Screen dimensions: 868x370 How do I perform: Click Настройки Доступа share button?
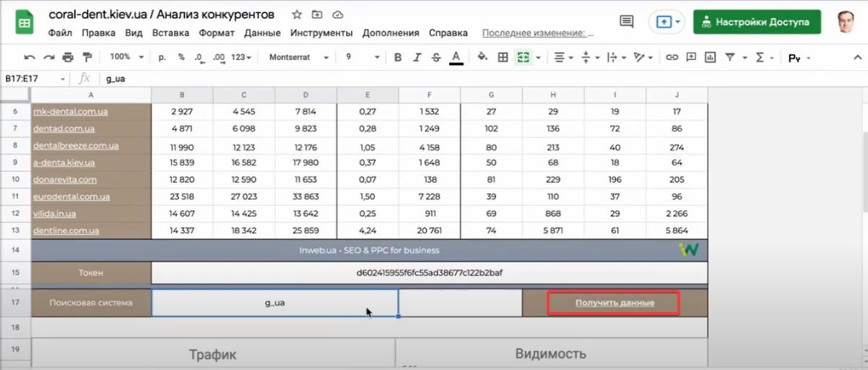(757, 22)
